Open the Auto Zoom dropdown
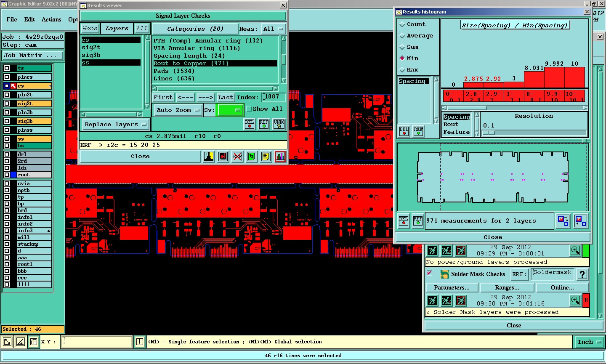The width and height of the screenshot is (606, 364). pyautogui.click(x=178, y=110)
